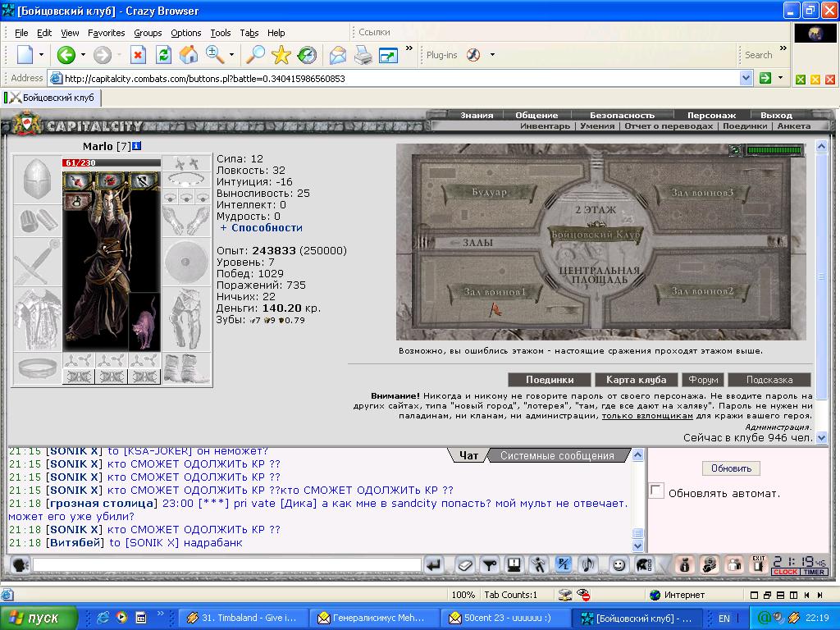The image size is (840, 630).
Task: Open the Favorites menu
Action: [106, 33]
